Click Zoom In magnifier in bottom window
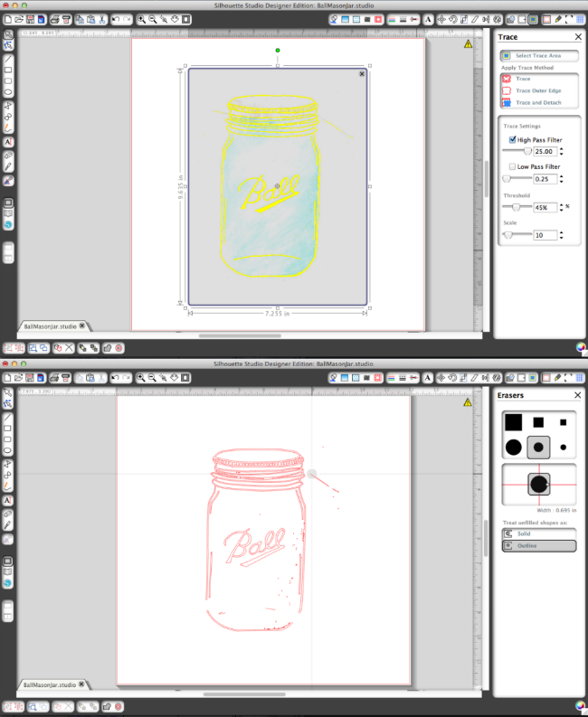This screenshot has height=717, width=588. (141, 378)
